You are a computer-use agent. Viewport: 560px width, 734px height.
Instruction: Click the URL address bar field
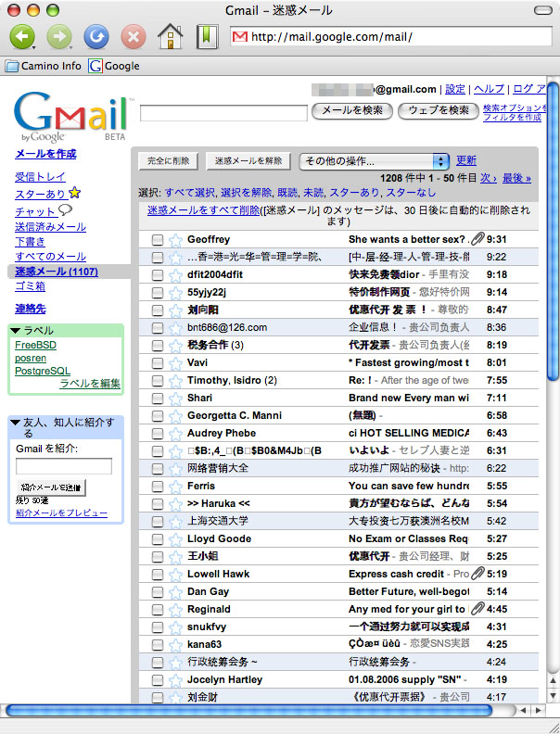tap(391, 36)
